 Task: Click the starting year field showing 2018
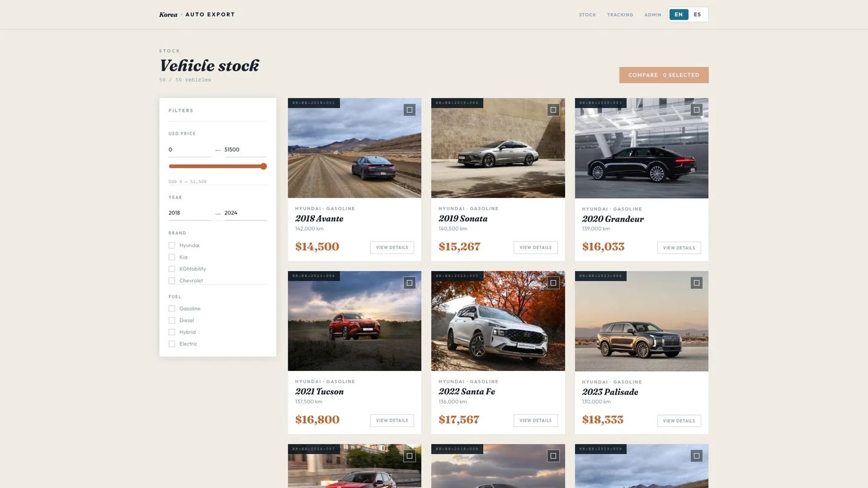190,213
